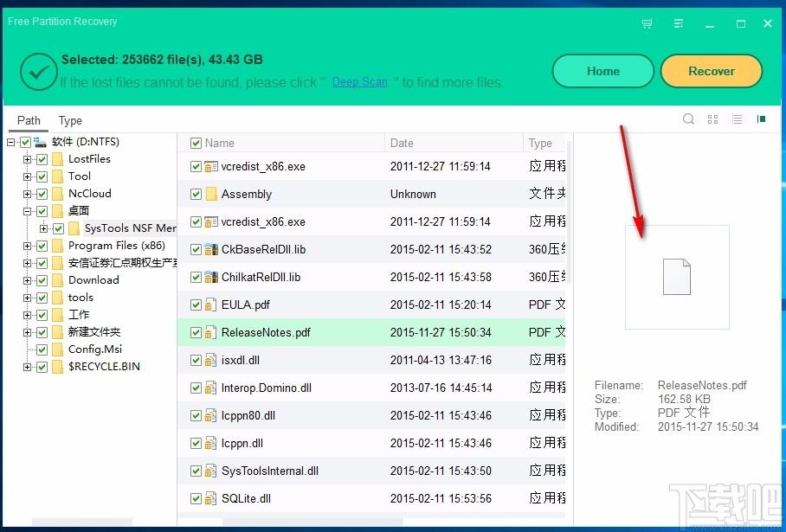Click the search magnifier icon
Screen dimensions: 786x532
tap(688, 119)
